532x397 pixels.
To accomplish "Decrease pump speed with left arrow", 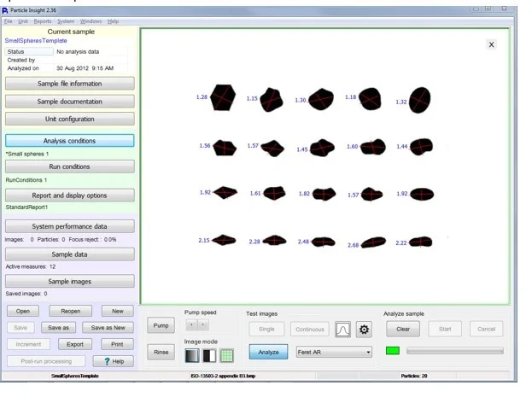I will click(191, 325).
